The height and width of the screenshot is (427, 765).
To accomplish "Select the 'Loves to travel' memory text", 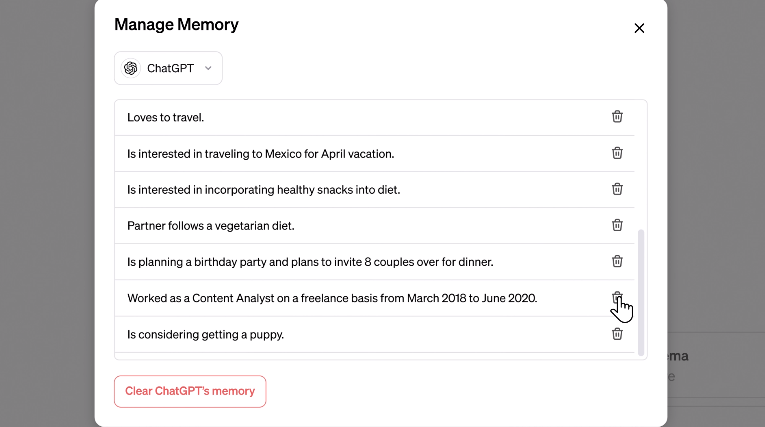I will coord(165,118).
